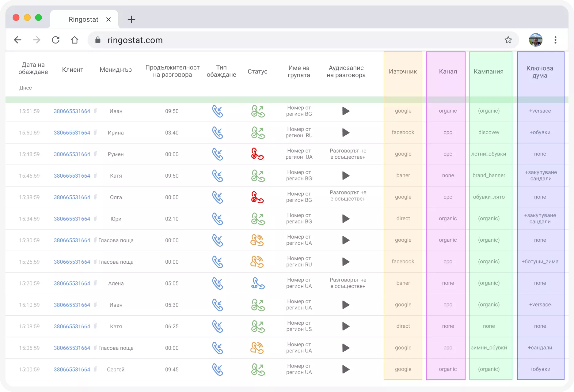Screen dimensions: 574x392
Task: Click the missed call status icon for Румен
Action: pyautogui.click(x=257, y=154)
